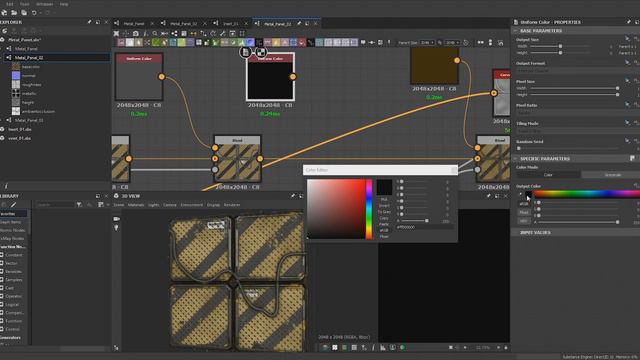Select the gray Uniform Color node

coord(139,77)
